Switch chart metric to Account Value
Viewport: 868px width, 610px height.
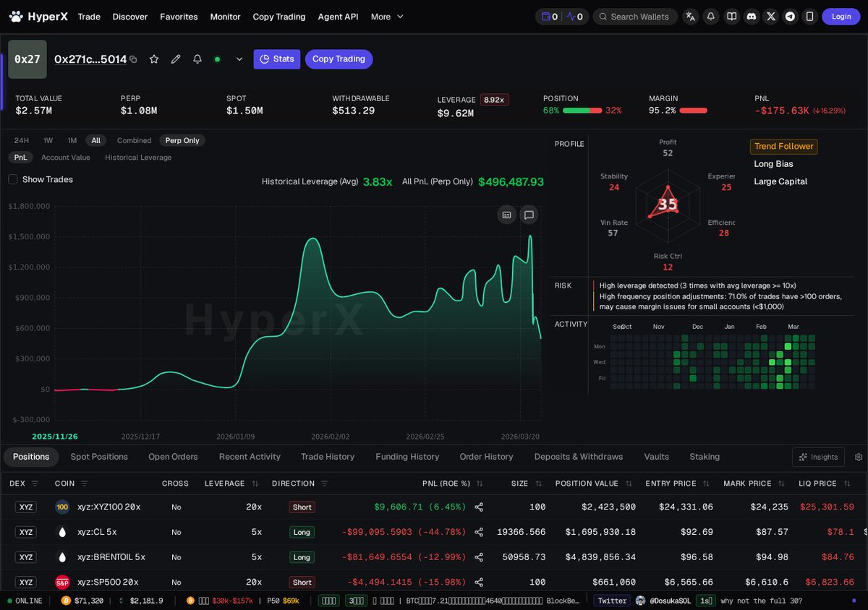pos(66,157)
